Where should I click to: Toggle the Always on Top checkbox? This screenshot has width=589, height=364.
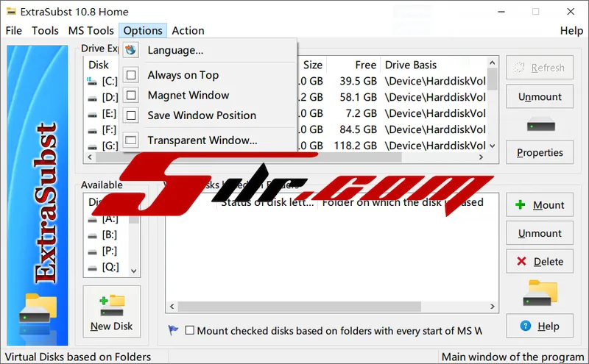coord(131,75)
